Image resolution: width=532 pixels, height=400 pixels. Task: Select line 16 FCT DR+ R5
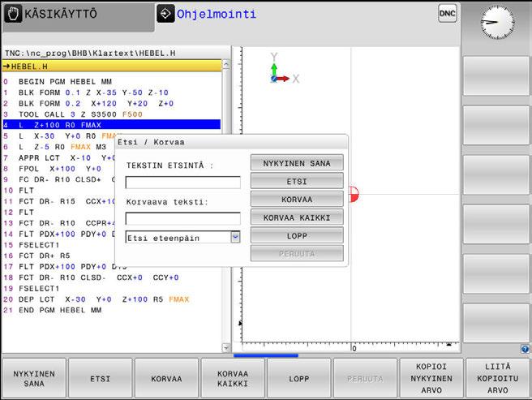point(59,256)
